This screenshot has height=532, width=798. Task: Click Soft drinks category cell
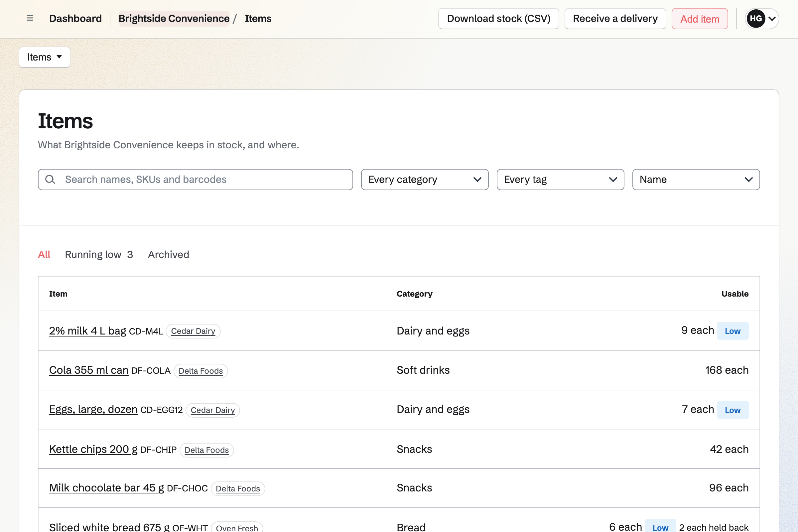coord(423,370)
